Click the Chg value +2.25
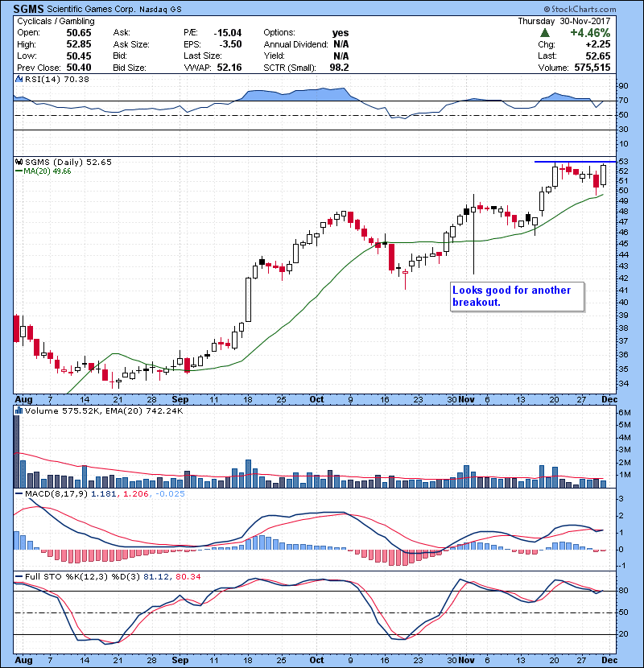 tap(598, 44)
